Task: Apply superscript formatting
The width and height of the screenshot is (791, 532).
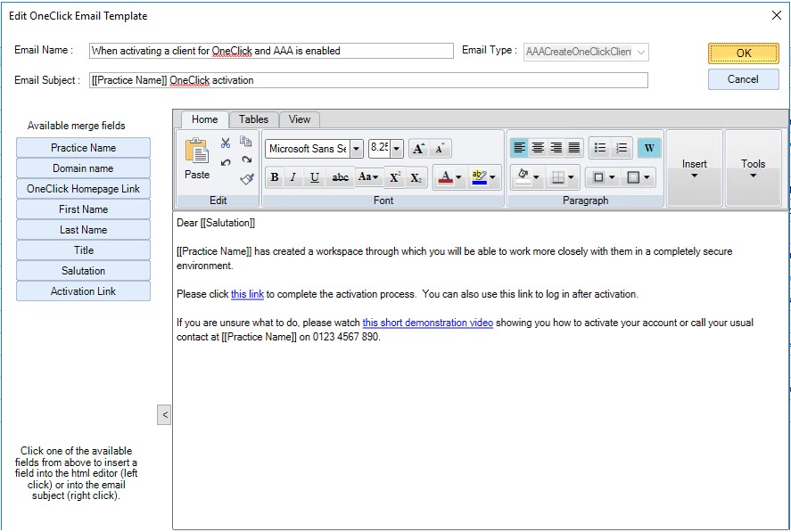Action: coord(394,177)
